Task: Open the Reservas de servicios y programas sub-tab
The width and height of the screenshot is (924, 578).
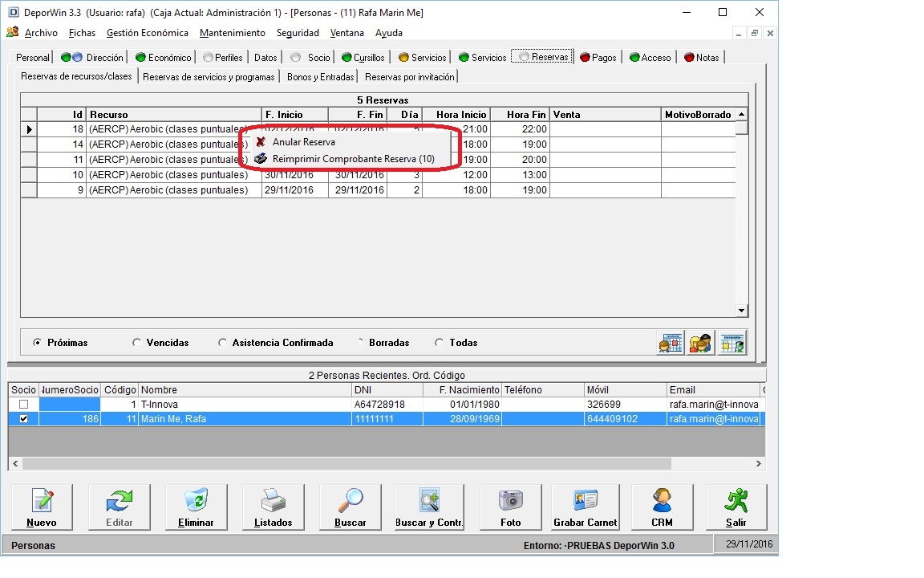Action: 209,77
